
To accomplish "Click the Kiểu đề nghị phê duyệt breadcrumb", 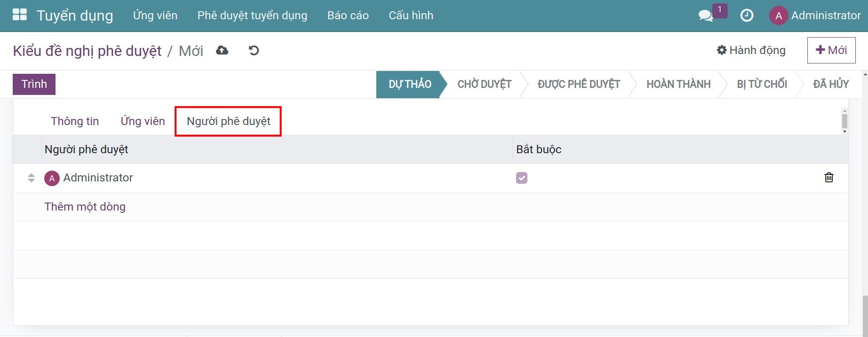I will point(87,51).
